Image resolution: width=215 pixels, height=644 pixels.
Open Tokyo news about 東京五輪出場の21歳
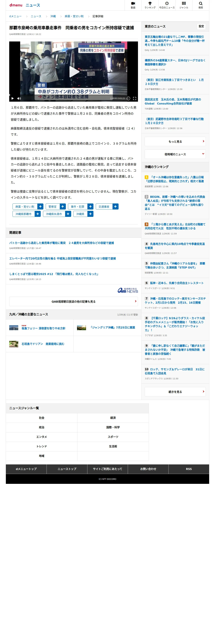[175, 41]
